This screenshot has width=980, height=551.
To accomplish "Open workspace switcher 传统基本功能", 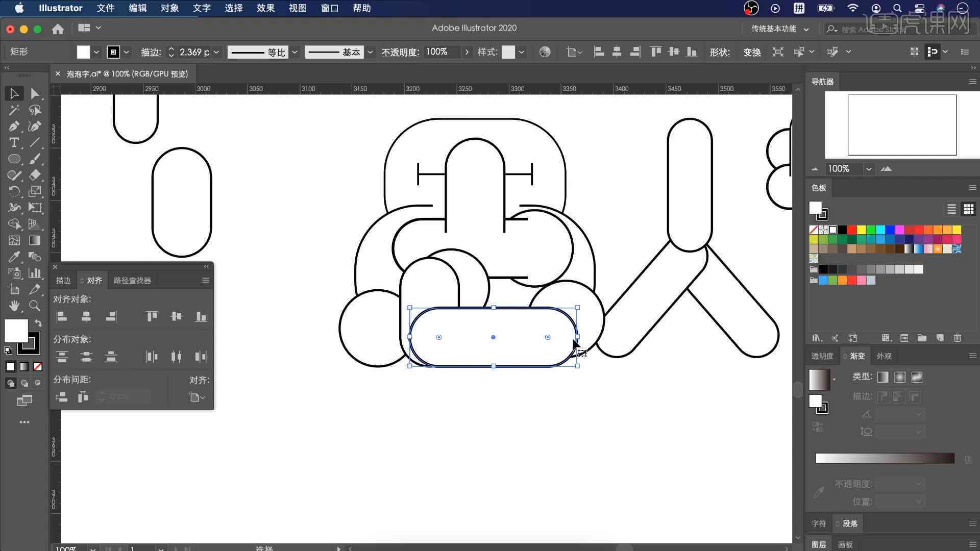I will point(780,29).
